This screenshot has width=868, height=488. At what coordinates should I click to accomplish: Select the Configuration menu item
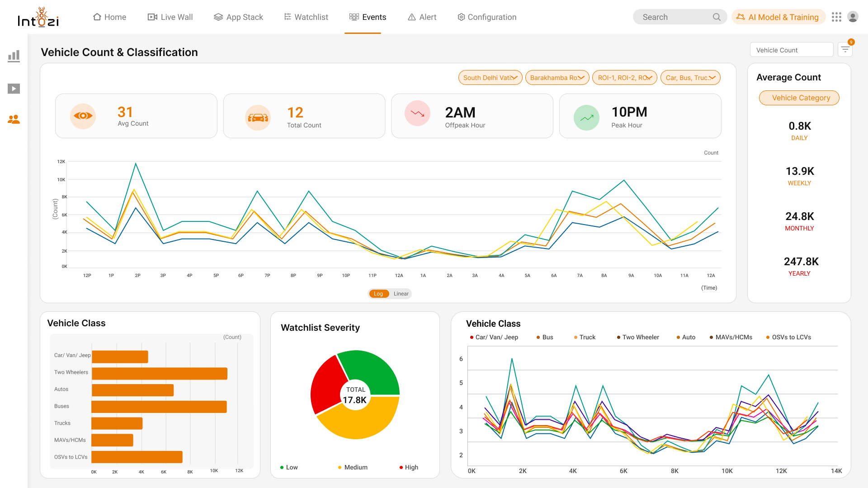[488, 17]
